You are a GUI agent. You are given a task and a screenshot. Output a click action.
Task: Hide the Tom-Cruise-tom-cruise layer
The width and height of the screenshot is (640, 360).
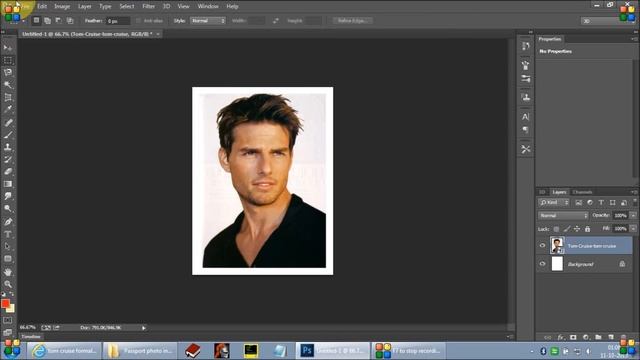click(x=542, y=246)
